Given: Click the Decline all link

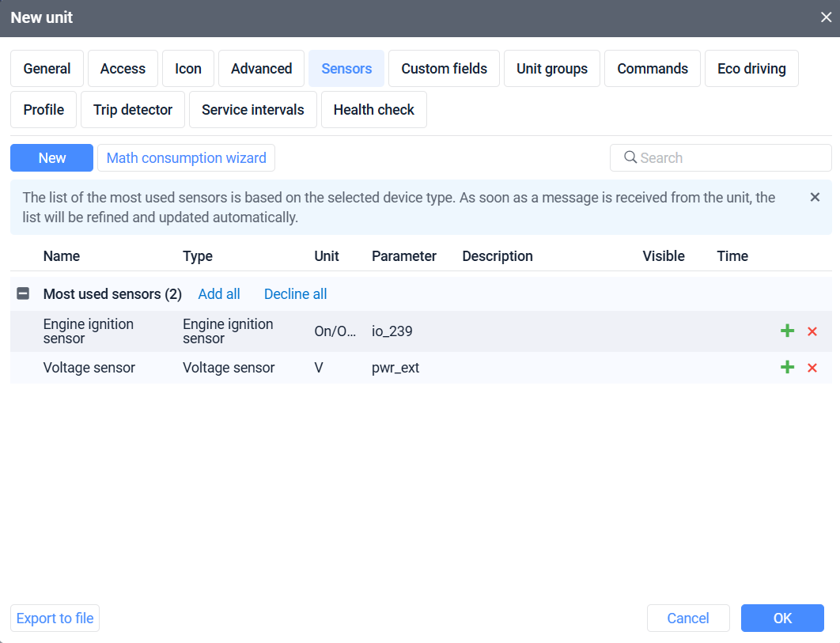Looking at the screenshot, I should [295, 294].
